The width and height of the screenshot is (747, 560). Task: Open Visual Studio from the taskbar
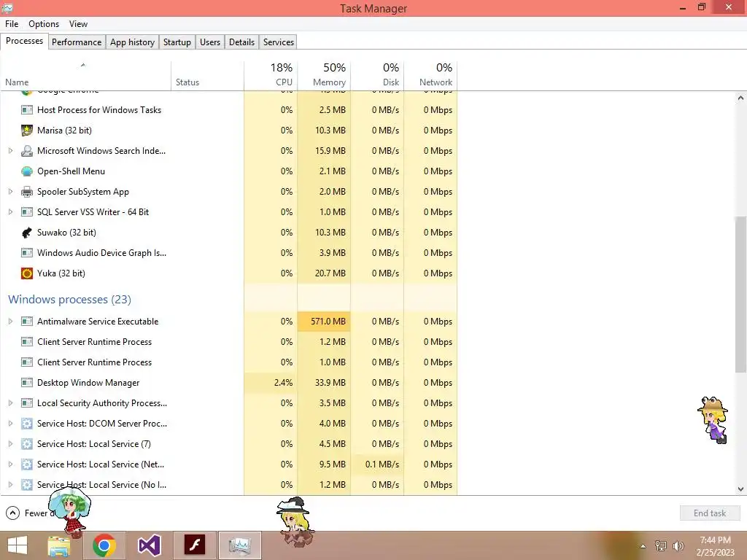(x=149, y=545)
